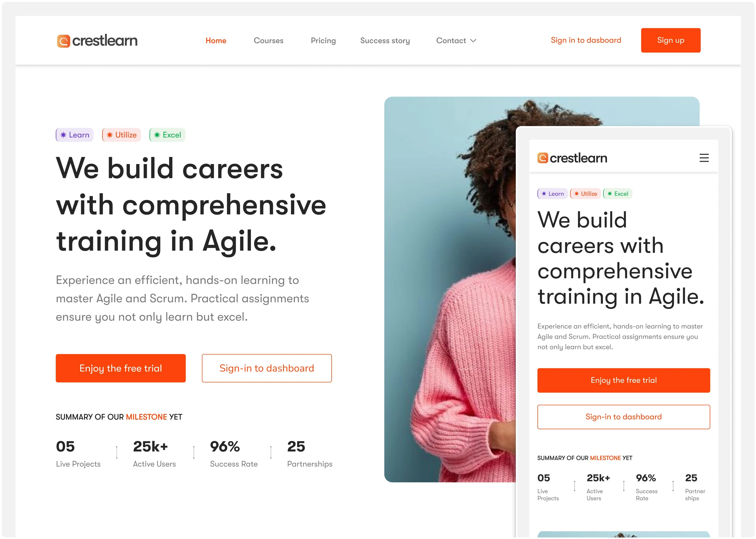Open the Contact menu in the navigation

[x=456, y=40]
